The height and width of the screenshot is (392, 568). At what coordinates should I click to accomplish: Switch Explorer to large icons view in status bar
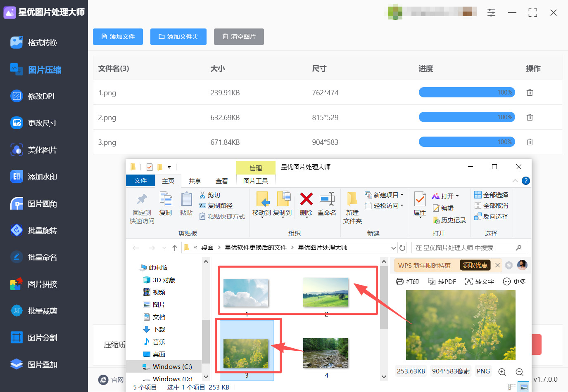click(x=524, y=387)
